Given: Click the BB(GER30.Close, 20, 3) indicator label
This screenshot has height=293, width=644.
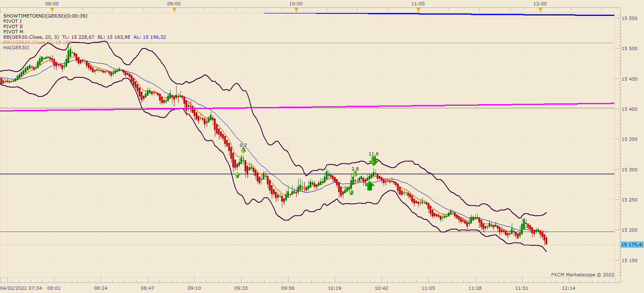Looking at the screenshot, I should (31, 37).
